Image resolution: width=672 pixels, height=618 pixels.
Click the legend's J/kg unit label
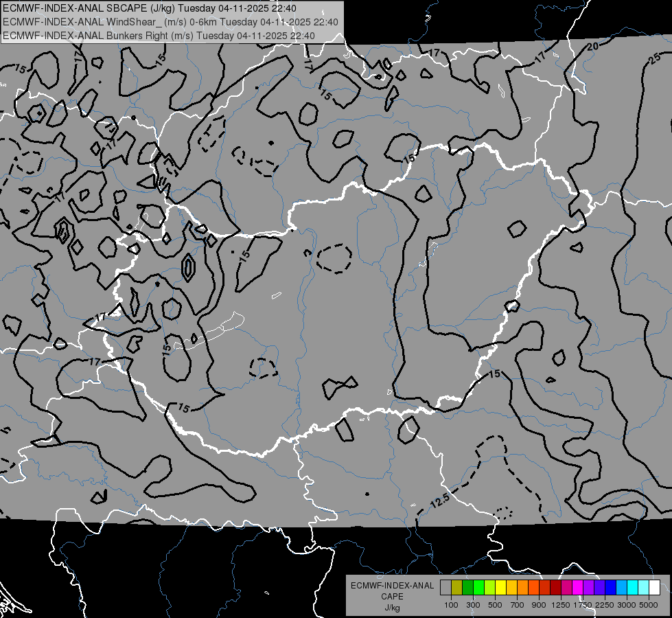(392, 608)
